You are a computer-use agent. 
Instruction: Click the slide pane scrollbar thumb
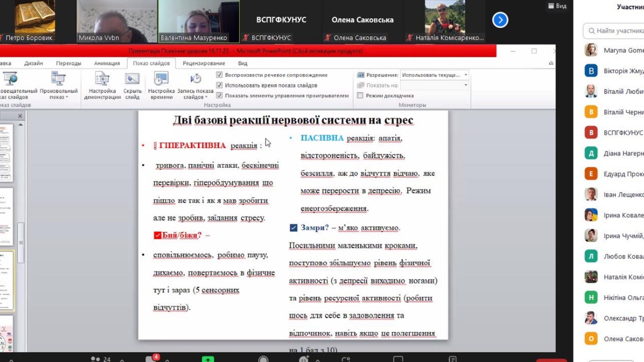click(x=21, y=243)
